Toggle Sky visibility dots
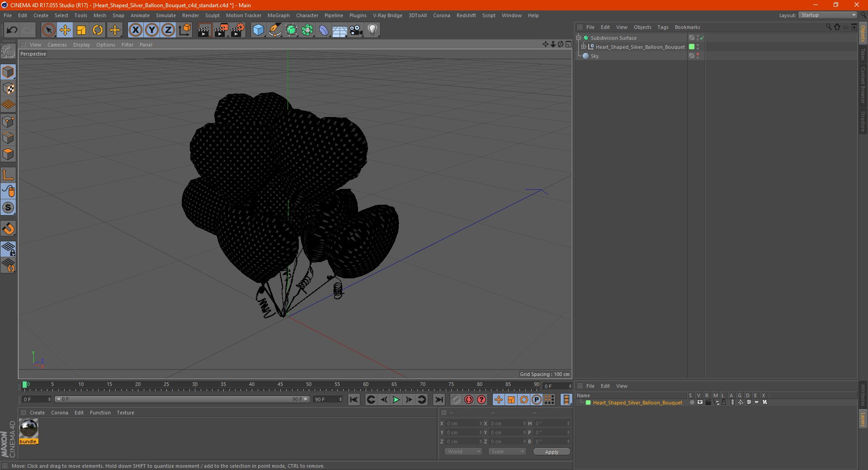The width and height of the screenshot is (868, 470). coord(698,56)
